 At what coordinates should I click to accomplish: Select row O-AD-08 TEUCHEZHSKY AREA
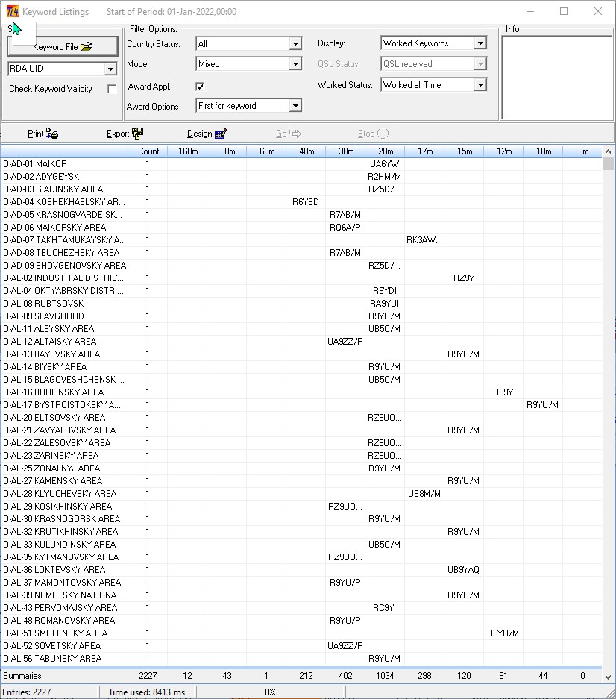[x=301, y=253]
